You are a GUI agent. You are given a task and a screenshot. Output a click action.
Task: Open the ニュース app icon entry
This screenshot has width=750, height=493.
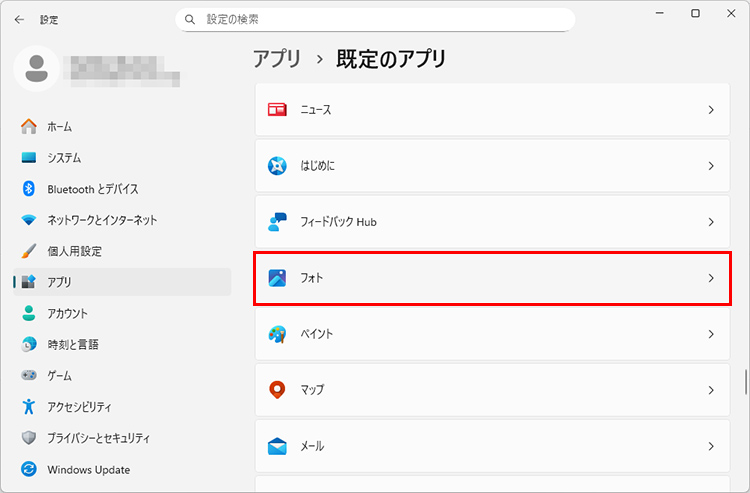point(278,110)
